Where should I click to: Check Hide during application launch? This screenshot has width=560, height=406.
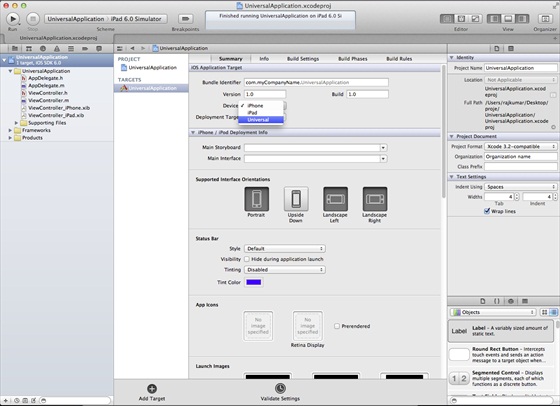point(247,259)
